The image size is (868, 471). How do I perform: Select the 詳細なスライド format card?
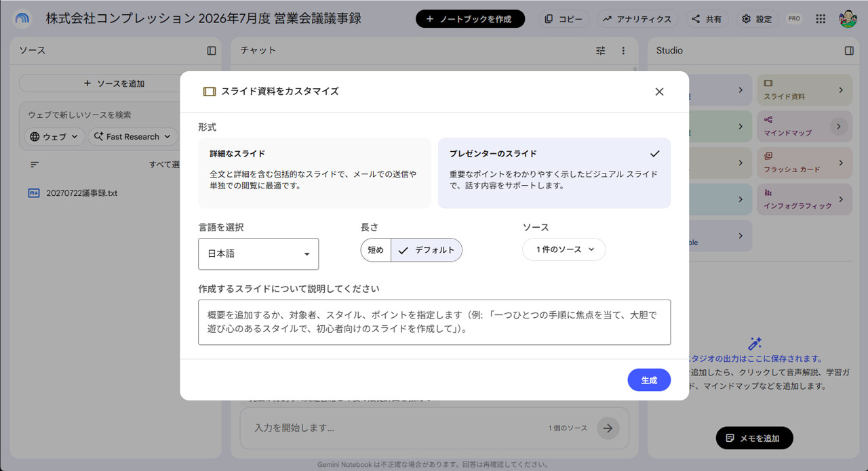pos(315,173)
